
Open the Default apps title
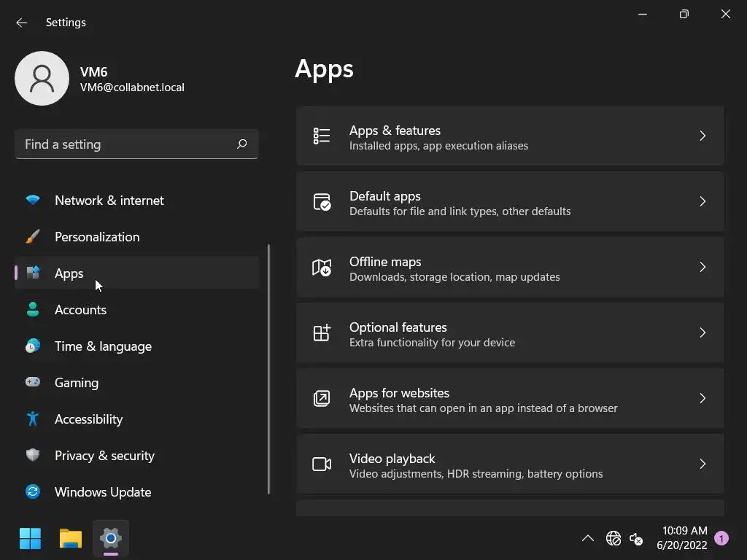385,195
